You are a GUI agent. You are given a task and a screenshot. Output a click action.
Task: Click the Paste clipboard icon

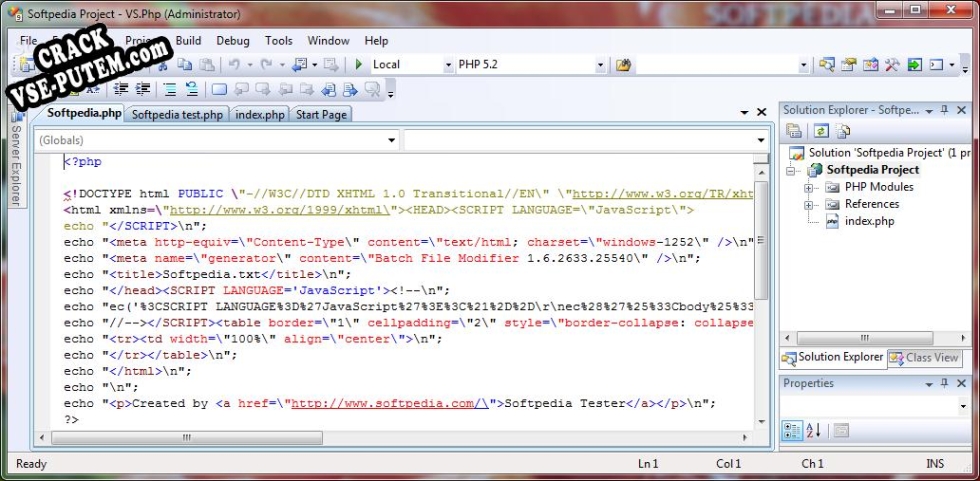click(207, 64)
